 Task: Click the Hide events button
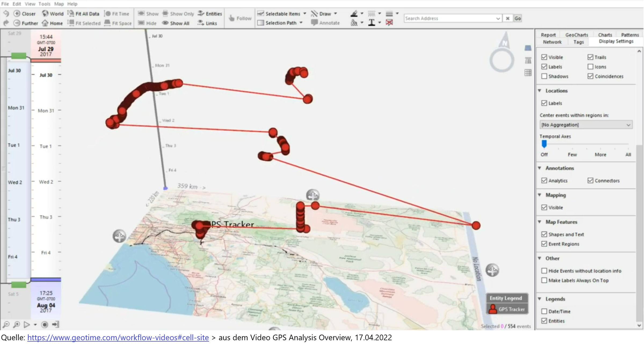click(147, 23)
